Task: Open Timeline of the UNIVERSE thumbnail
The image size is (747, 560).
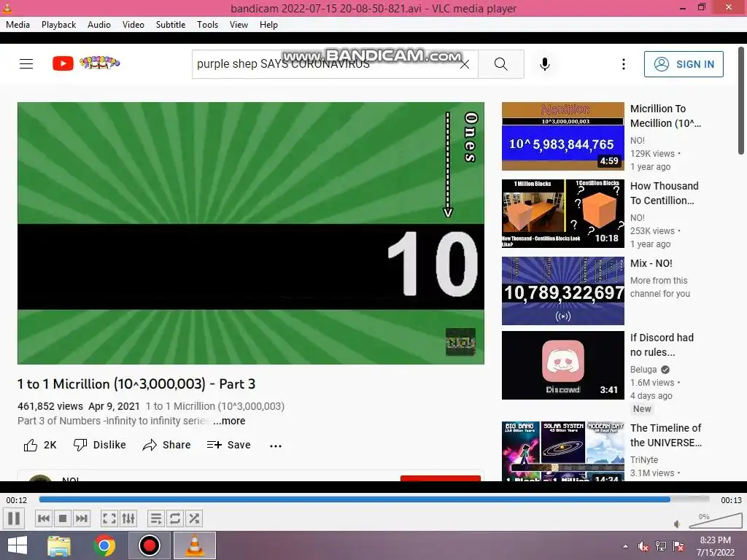Action: tap(562, 451)
